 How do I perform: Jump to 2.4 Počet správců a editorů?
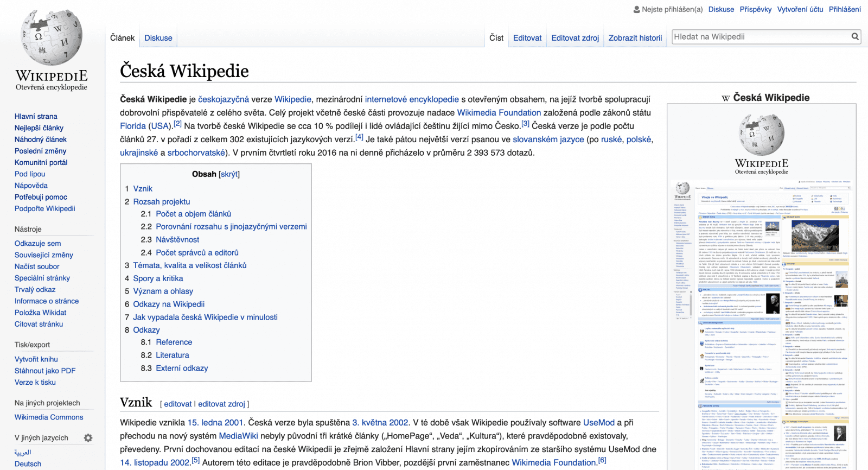tap(197, 252)
